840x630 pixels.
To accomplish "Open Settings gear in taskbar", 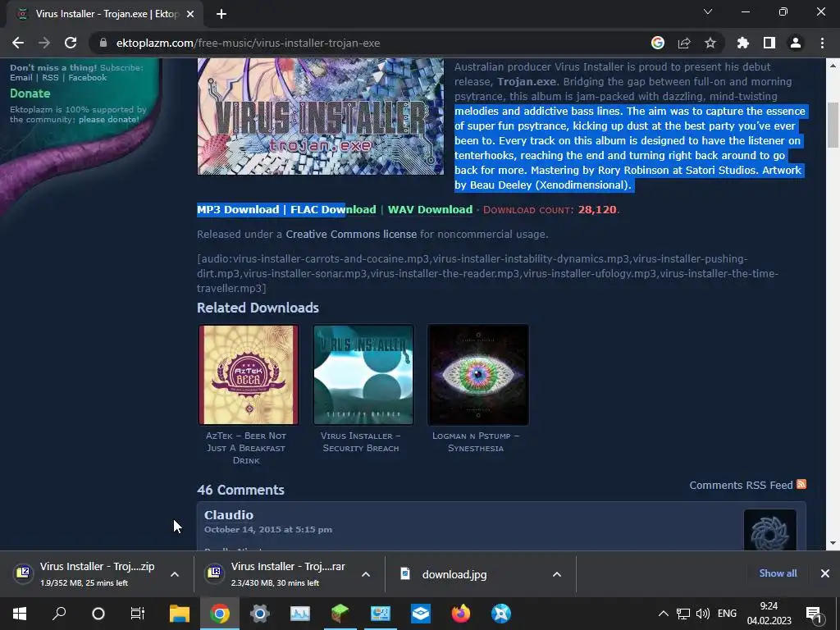I will [260, 614].
